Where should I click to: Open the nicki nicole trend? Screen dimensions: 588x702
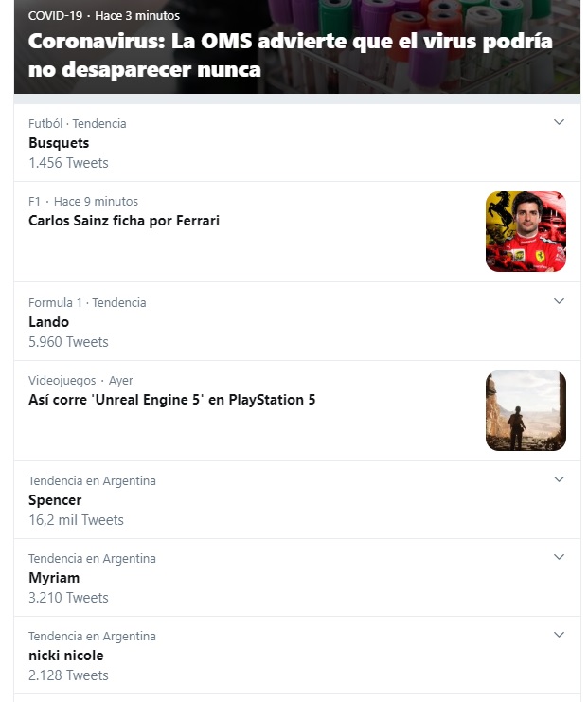tap(66, 656)
